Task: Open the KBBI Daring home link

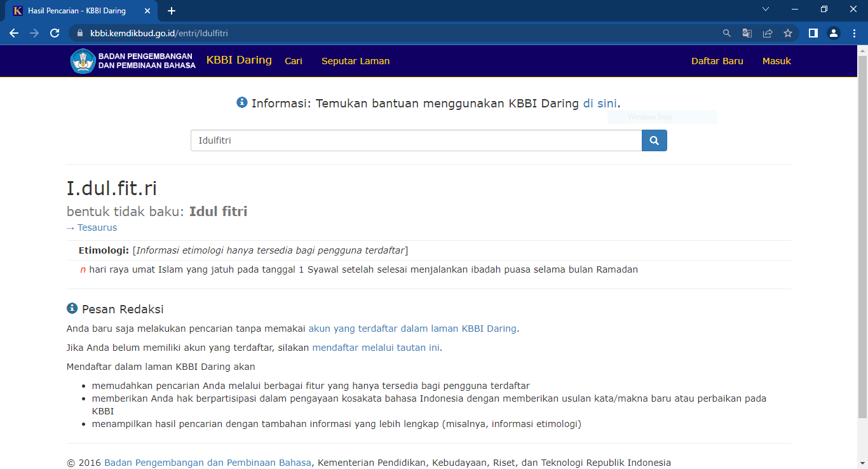Action: pos(239,60)
